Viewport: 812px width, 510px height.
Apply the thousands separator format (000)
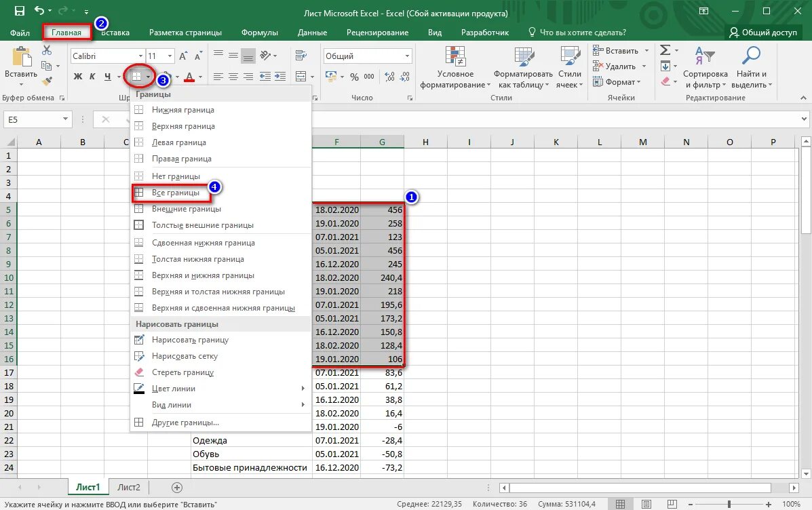[x=369, y=77]
